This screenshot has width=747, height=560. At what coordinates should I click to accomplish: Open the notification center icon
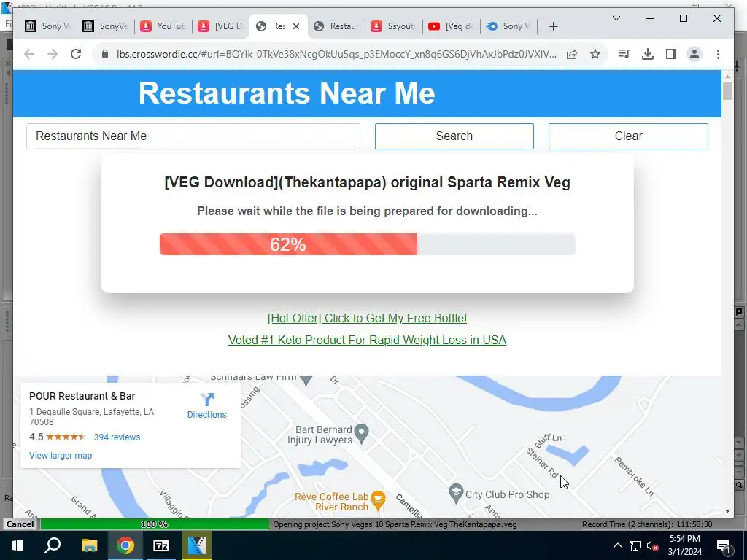coord(723,545)
